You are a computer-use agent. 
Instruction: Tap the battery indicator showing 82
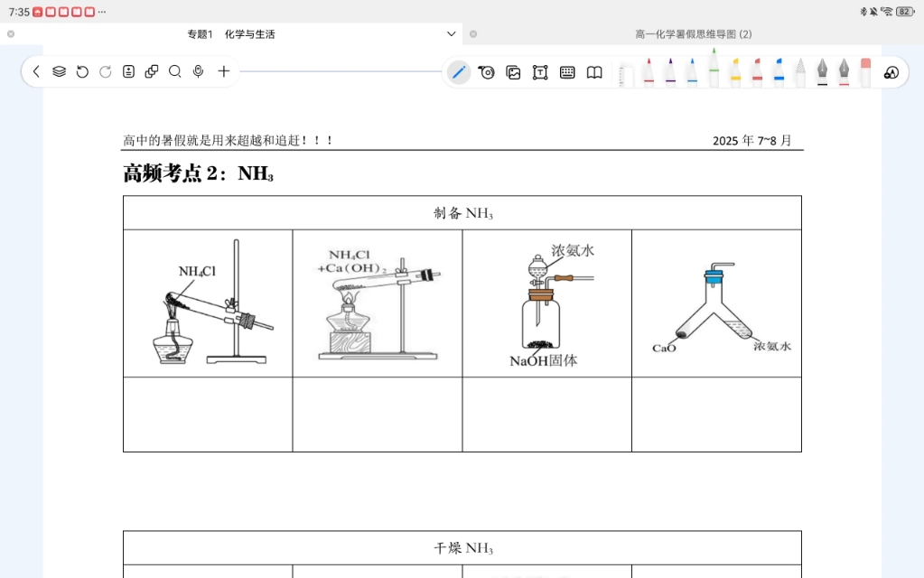click(x=904, y=11)
